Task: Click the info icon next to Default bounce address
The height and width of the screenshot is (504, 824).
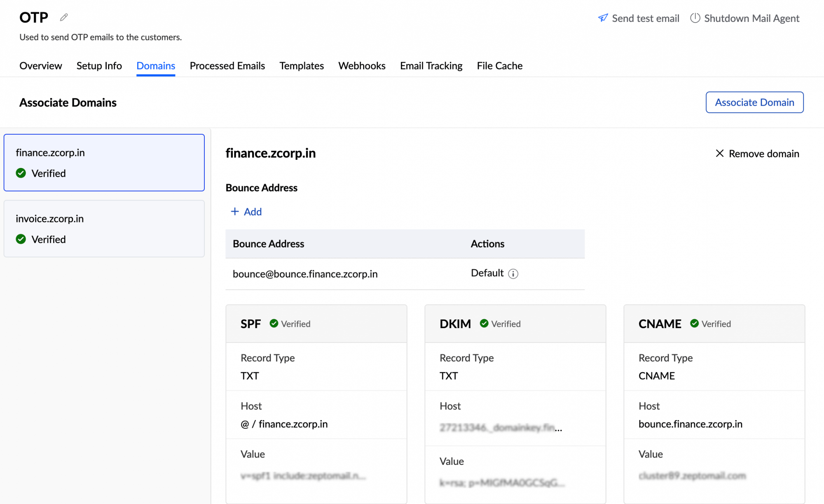Action: coord(513,273)
